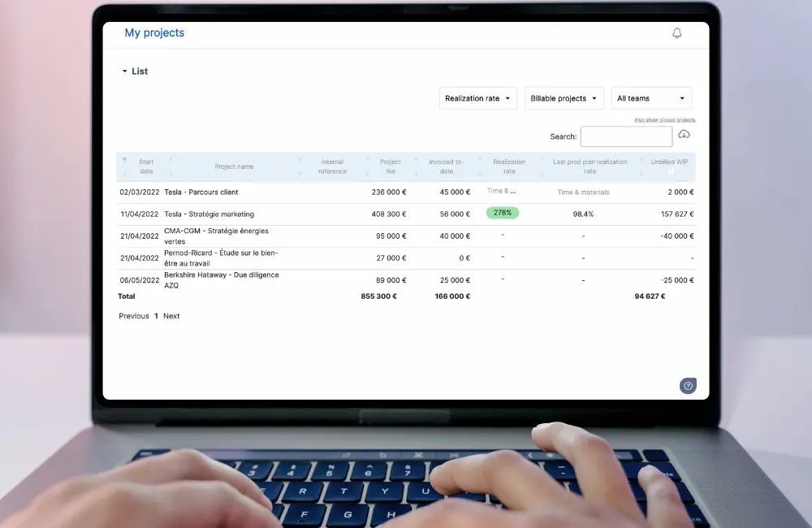Select the 408 300 € project fee
The width and height of the screenshot is (812, 528).
[x=389, y=214]
